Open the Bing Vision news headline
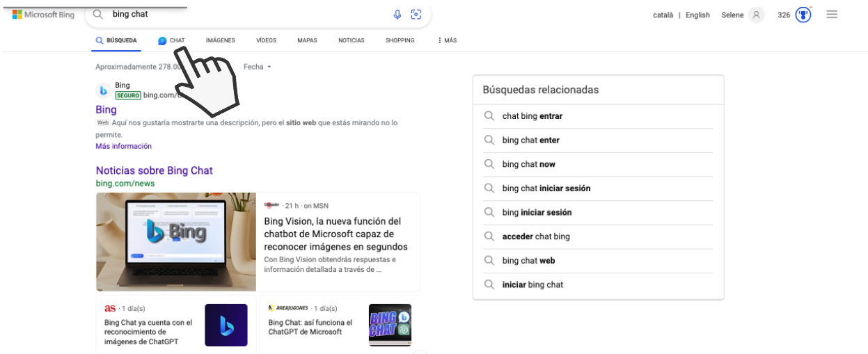Image resolution: width=868 pixels, height=354 pixels. click(x=336, y=234)
